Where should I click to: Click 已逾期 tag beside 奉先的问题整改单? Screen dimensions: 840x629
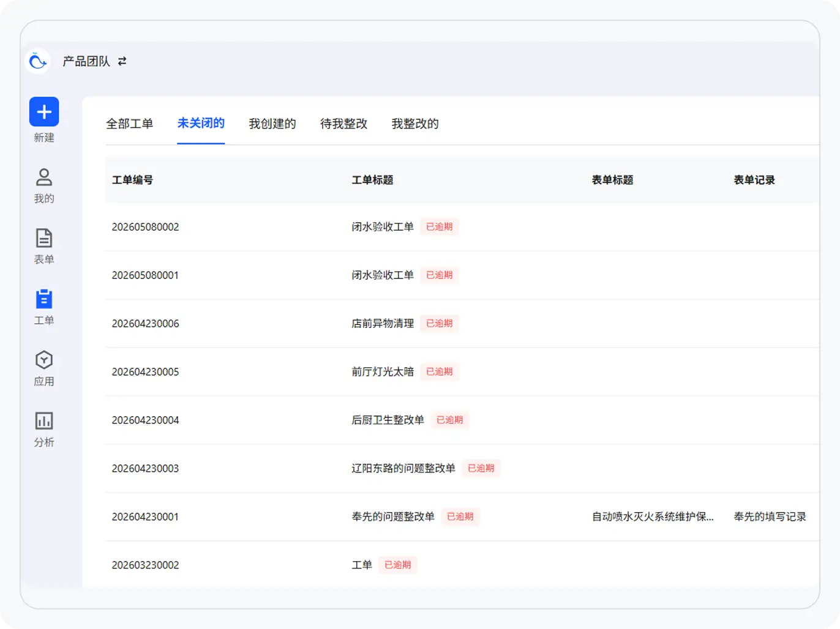[x=460, y=517]
